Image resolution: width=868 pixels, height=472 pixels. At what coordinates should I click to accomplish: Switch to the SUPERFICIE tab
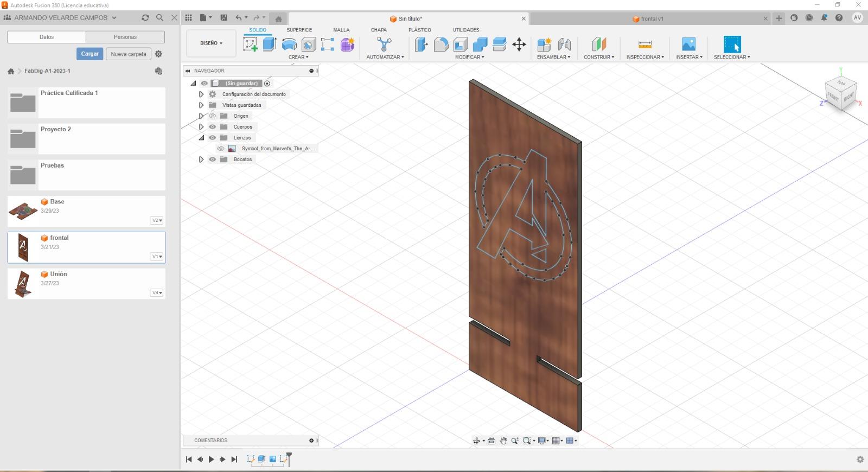click(x=299, y=30)
